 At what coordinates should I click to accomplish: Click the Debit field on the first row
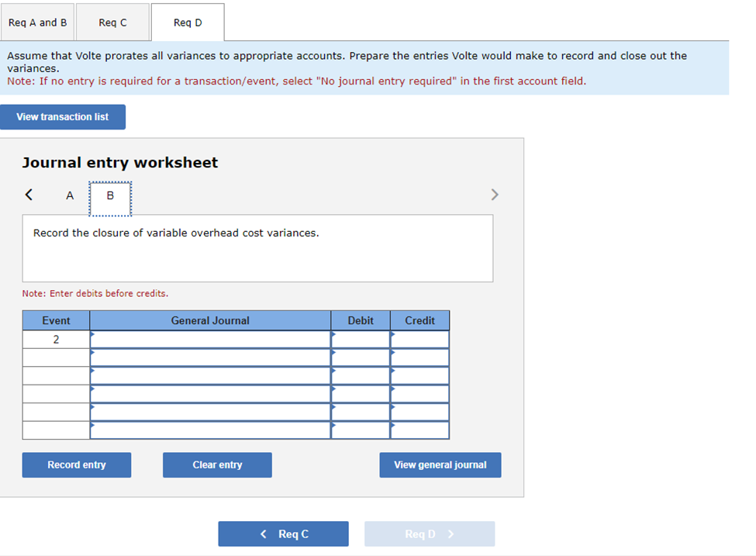tap(360, 338)
